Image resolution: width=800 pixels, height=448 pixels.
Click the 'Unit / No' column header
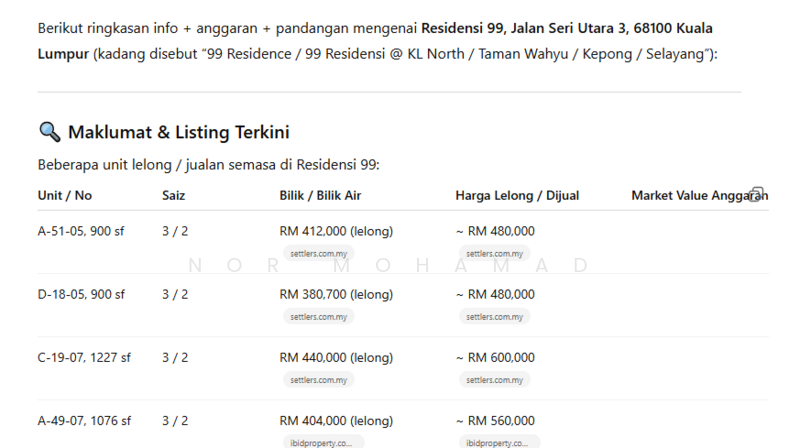(65, 196)
